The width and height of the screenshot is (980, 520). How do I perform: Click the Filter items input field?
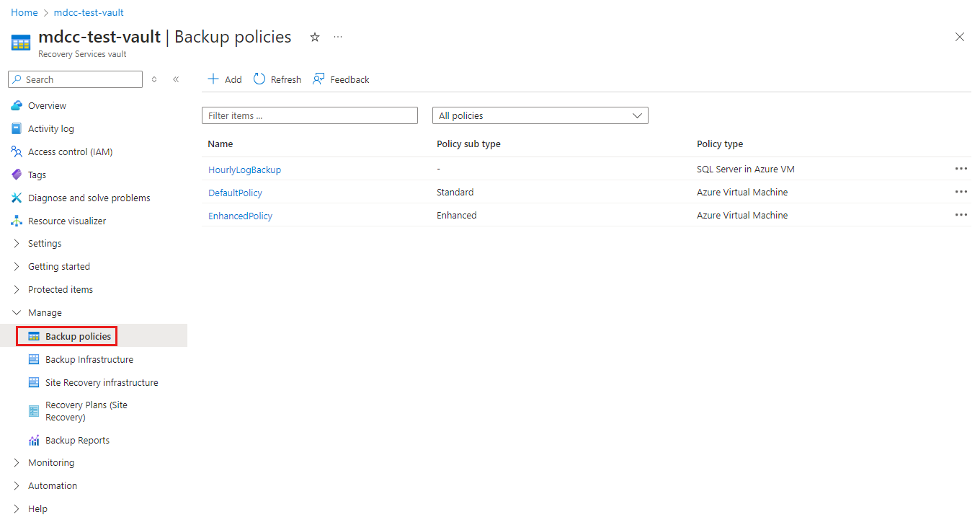[x=310, y=115]
